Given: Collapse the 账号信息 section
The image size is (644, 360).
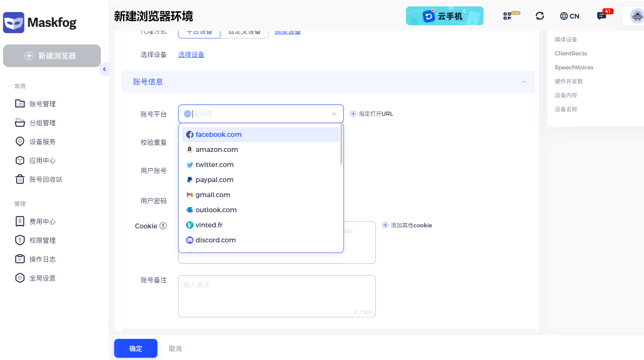Looking at the screenshot, I should coord(523,82).
